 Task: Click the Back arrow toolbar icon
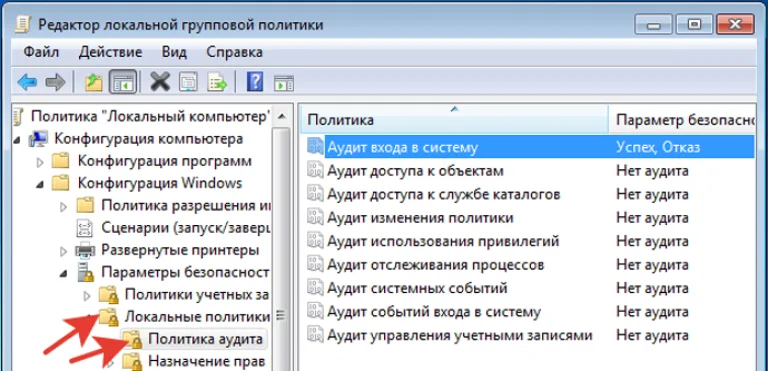click(27, 82)
